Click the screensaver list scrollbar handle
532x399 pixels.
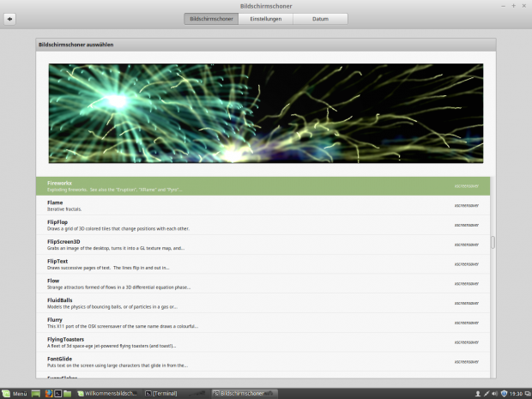pyautogui.click(x=493, y=243)
